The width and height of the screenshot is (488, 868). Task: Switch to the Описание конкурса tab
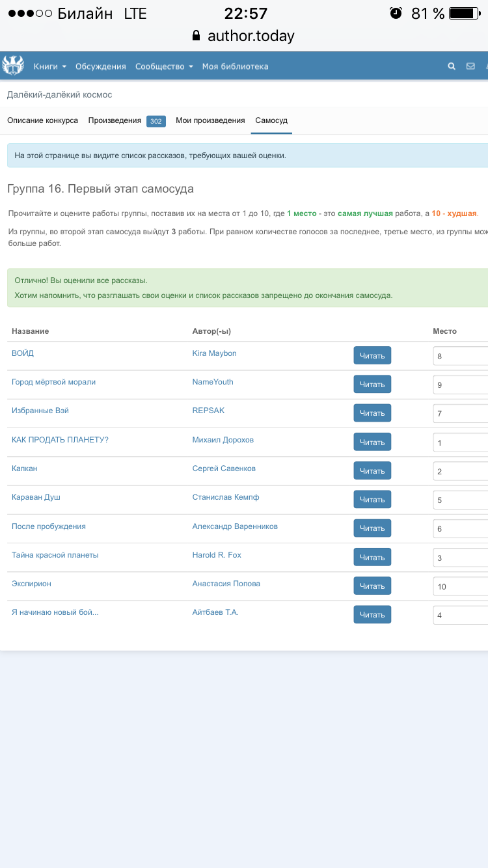tap(42, 120)
